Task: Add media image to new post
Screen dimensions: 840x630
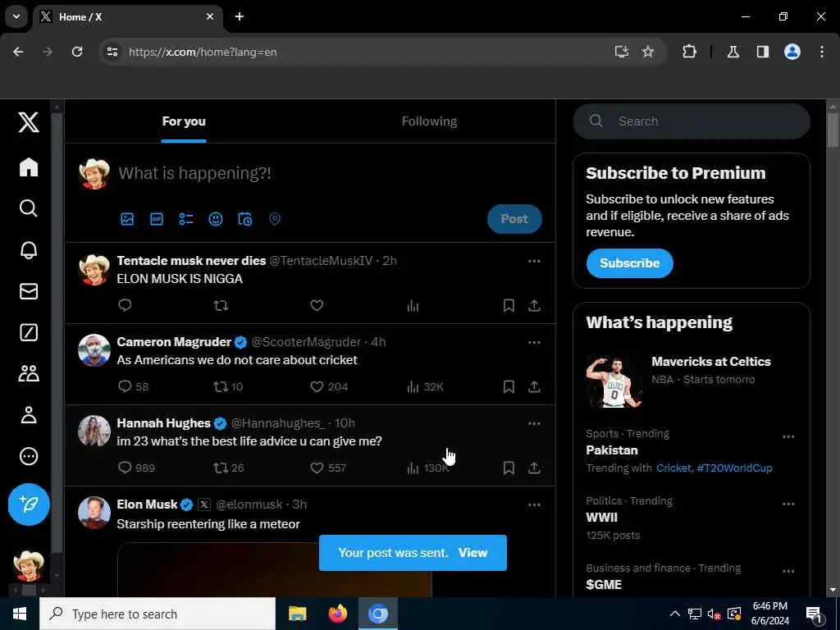Action: 127,219
